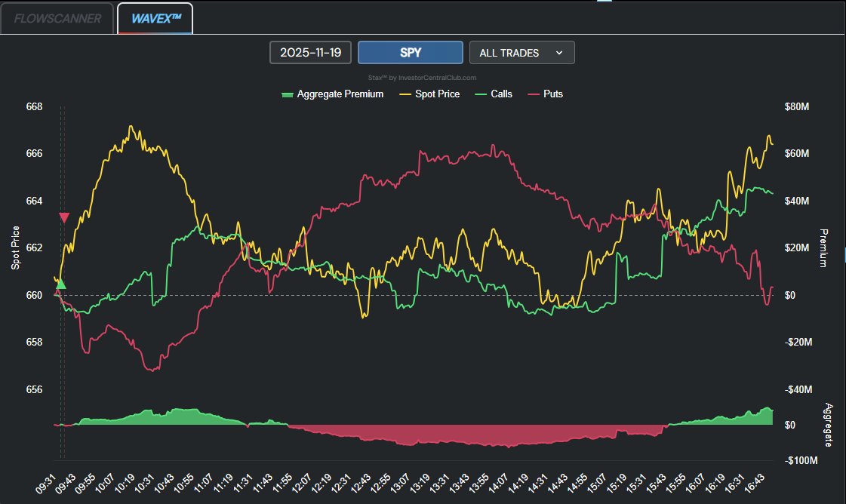Open the ALL TRADES dropdown

tap(521, 53)
